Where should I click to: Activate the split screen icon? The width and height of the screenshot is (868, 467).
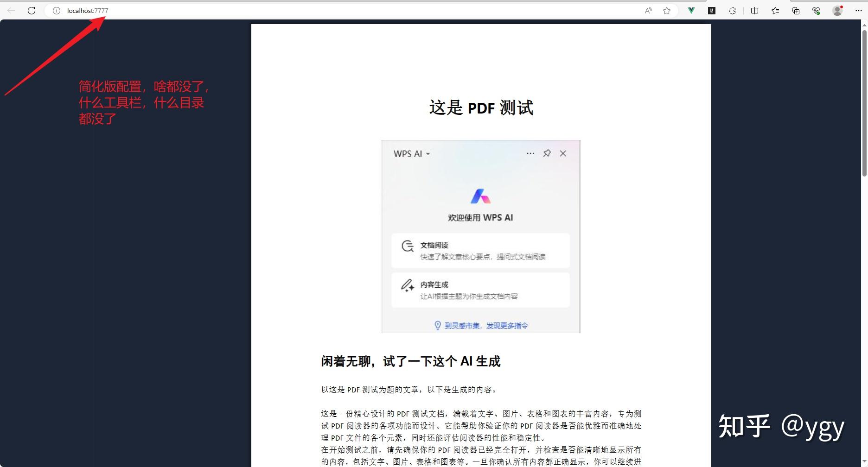click(x=755, y=10)
